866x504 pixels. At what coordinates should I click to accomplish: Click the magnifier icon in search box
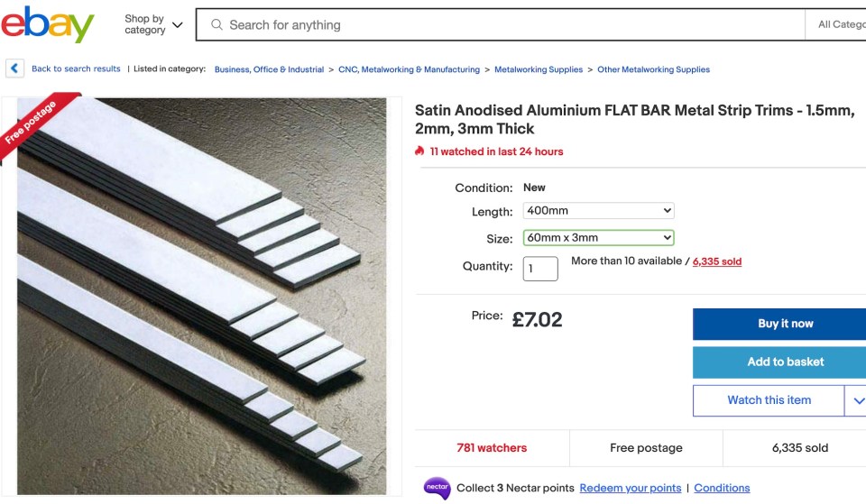(x=216, y=25)
